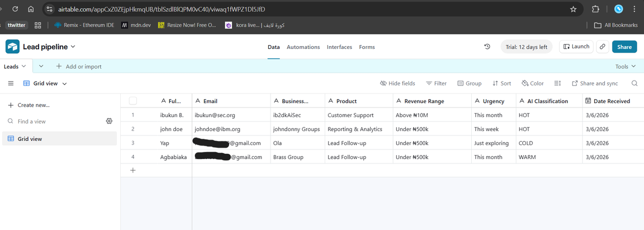Open the hamburger views sidebar toggle

coord(10,83)
